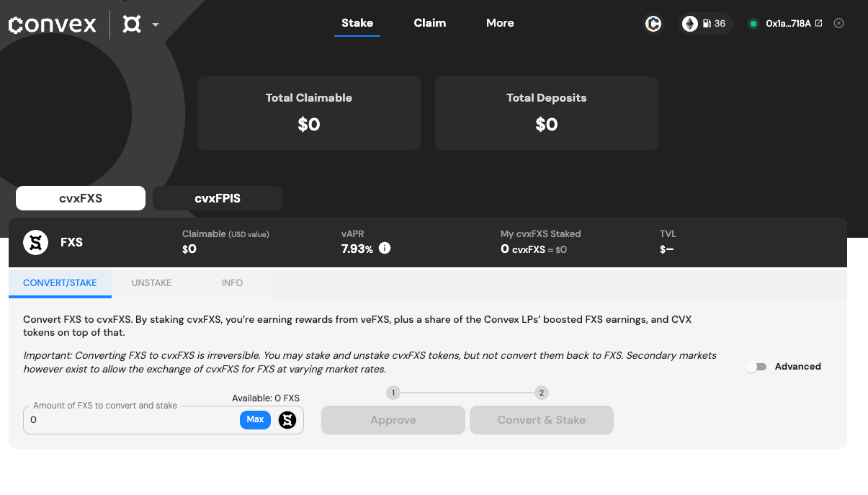This screenshot has width=868, height=495.
Task: Switch to the UNSTAKE tab
Action: point(151,283)
